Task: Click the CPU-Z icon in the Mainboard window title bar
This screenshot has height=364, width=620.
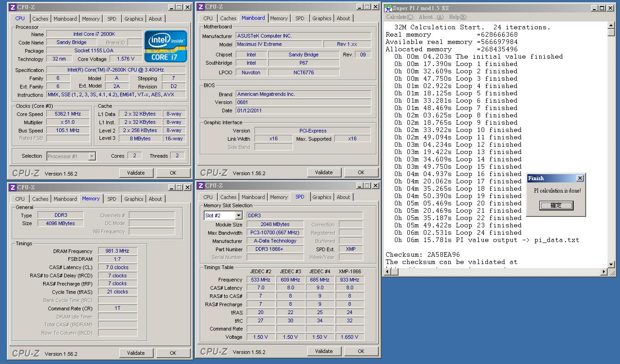Action: click(200, 7)
